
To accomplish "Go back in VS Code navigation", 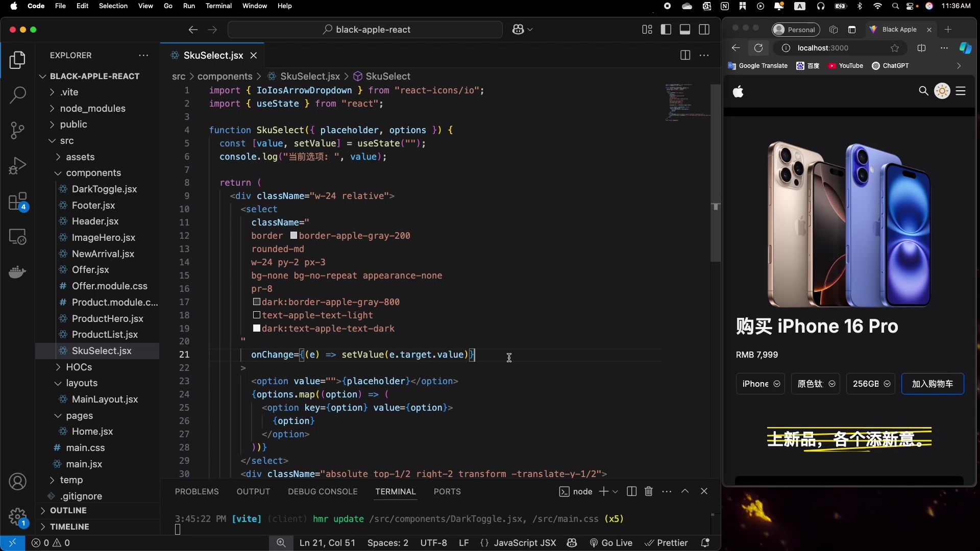I will coord(192,30).
